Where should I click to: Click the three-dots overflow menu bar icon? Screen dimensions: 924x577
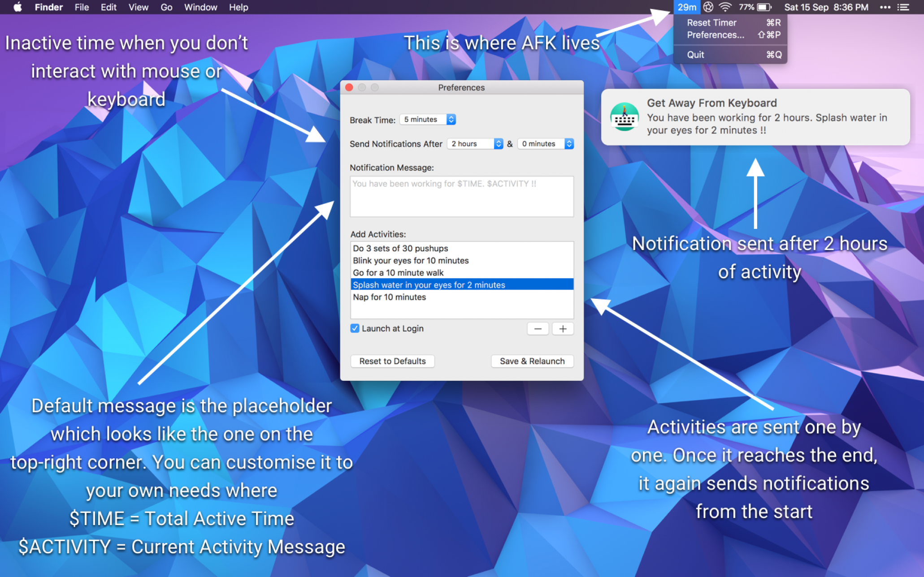885,7
